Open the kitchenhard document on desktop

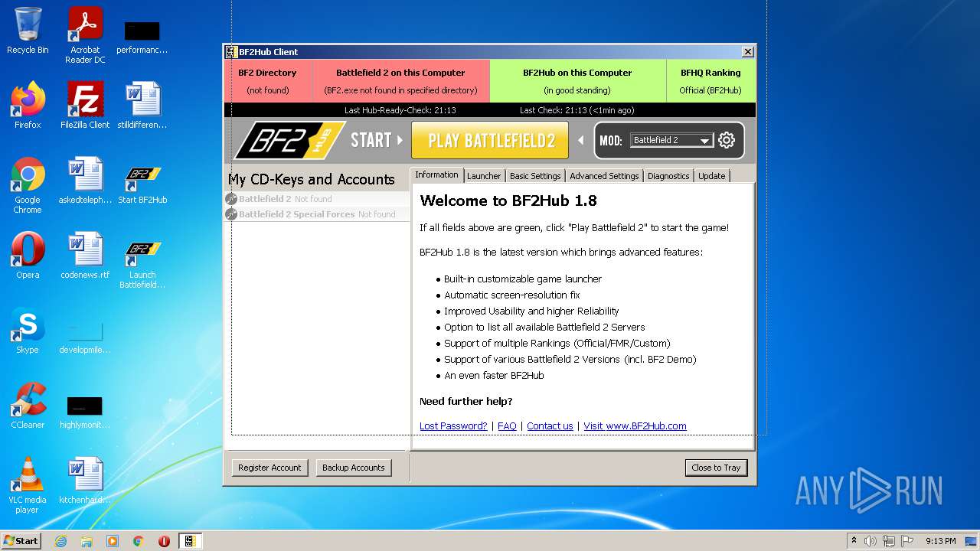click(85, 481)
